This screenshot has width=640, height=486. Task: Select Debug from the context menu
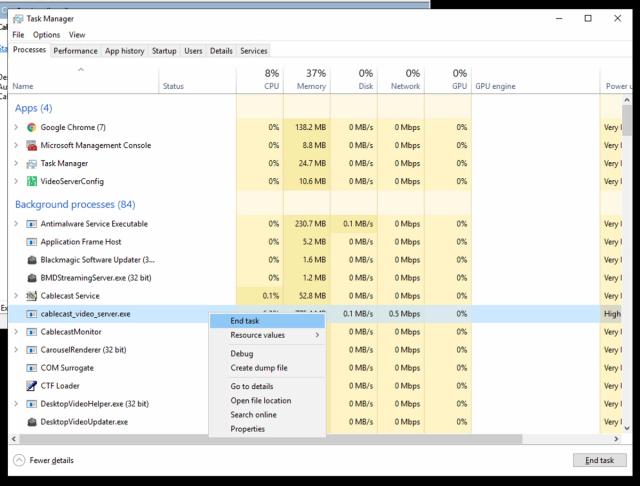coord(267,354)
